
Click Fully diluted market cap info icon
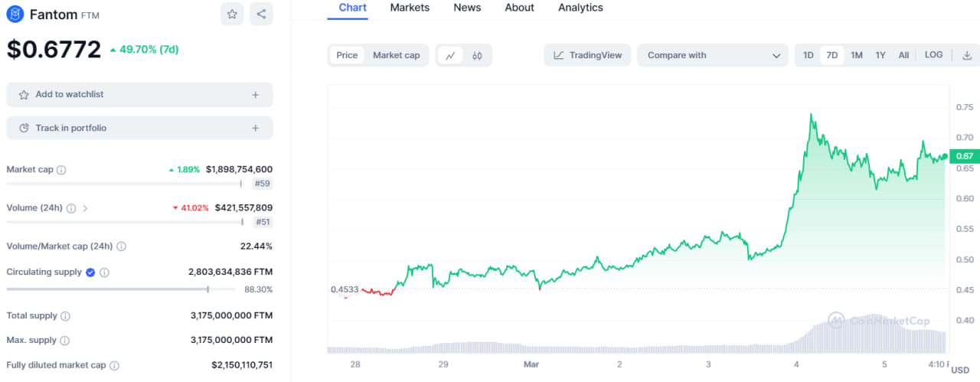tap(114, 366)
